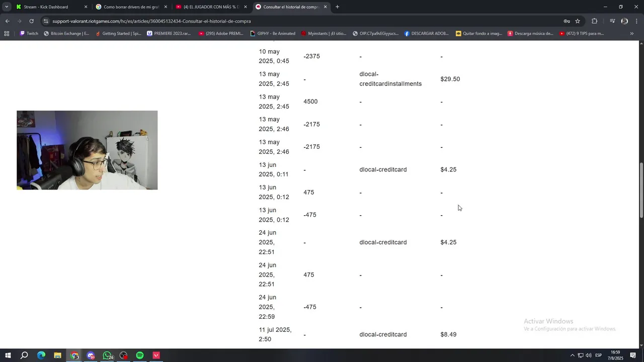Open File Explorer from taskbar
Screen dimensions: 644x362
[x=57, y=355]
